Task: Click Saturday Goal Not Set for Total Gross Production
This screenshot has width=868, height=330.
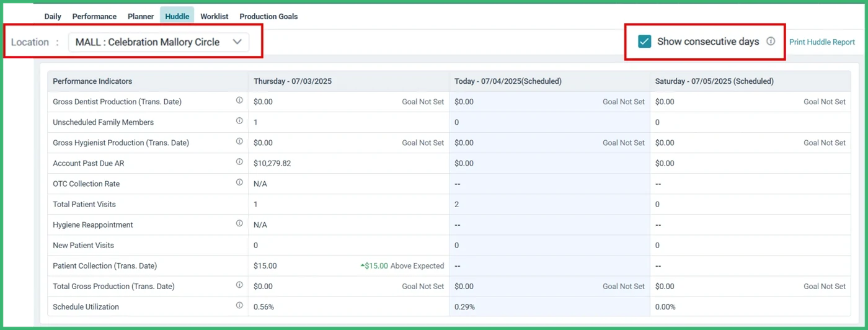Action: pyautogui.click(x=825, y=286)
